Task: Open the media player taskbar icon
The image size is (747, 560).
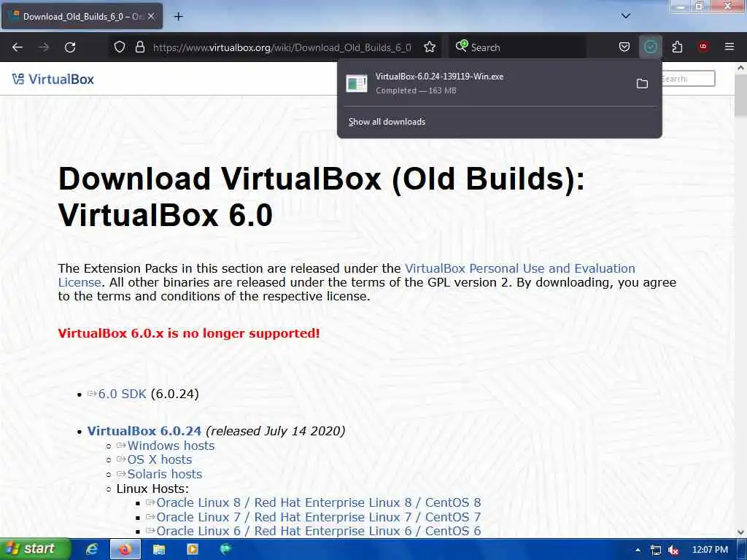Action: coord(193,550)
